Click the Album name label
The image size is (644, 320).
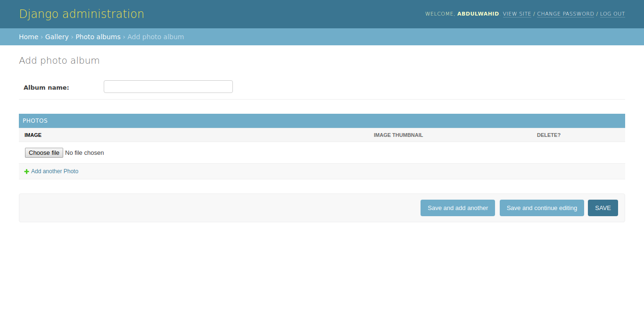[46, 87]
